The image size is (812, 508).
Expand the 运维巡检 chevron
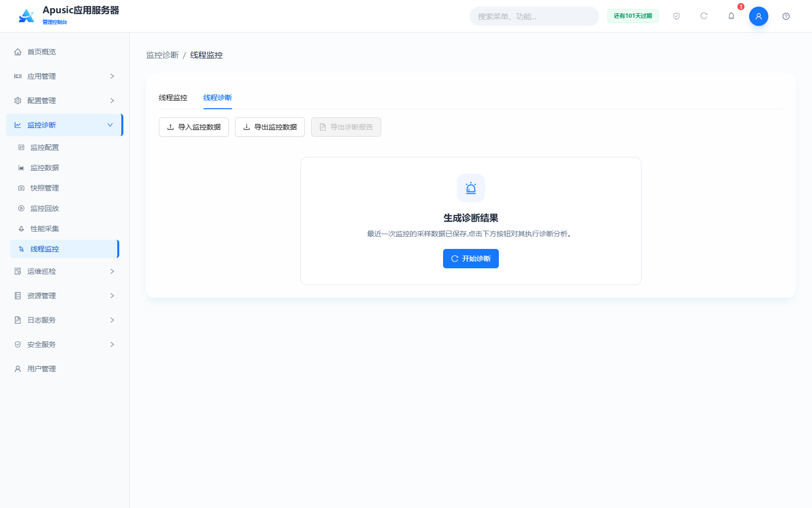(112, 271)
